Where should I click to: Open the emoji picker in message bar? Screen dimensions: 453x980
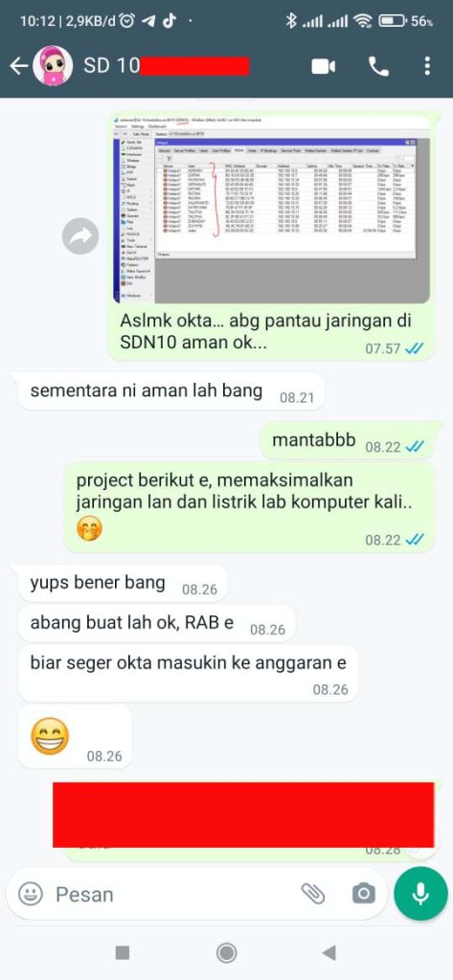31,894
